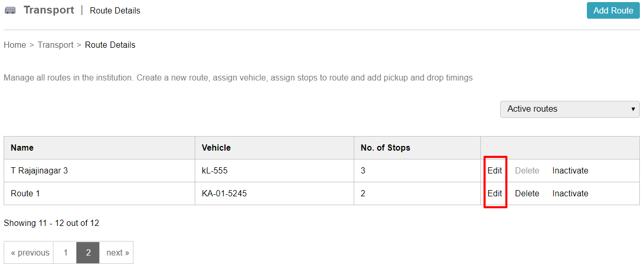Open the Active routes dropdown
This screenshot has height=268, width=644.
570,109
